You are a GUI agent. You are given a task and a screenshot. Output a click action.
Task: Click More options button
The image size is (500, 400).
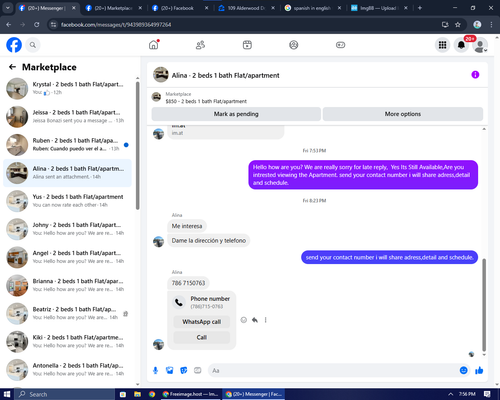403,114
